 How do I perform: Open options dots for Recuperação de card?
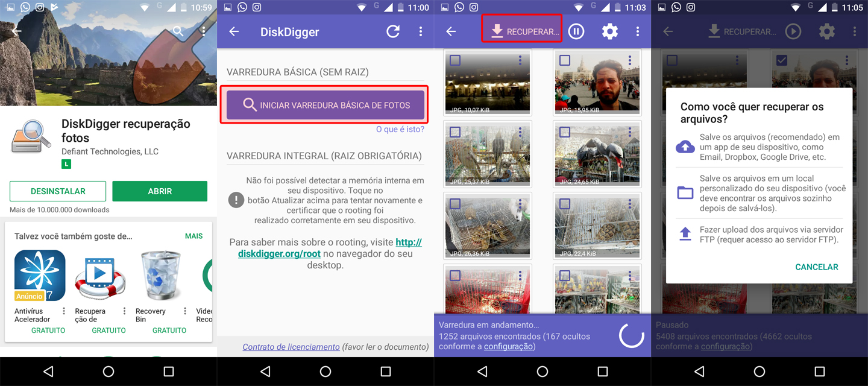click(x=124, y=311)
